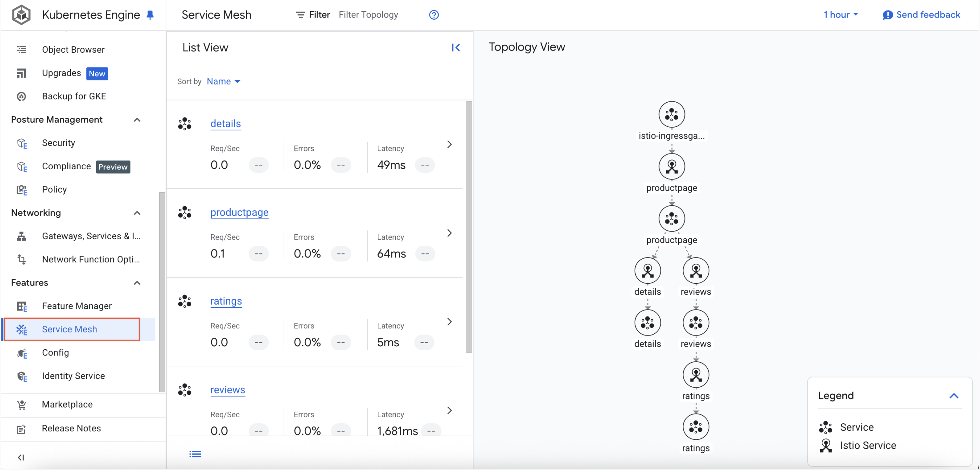The height and width of the screenshot is (470, 980).
Task: Click the Feature Manager sidebar icon
Action: point(22,306)
